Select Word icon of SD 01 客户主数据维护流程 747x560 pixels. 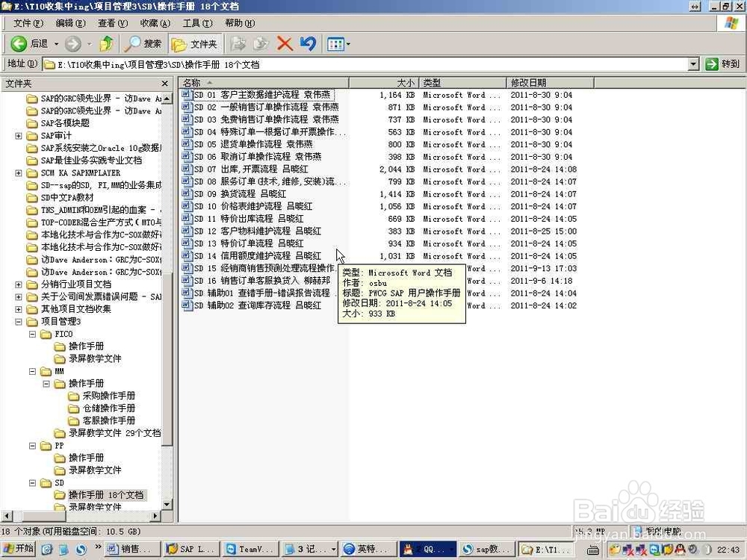click(x=186, y=94)
